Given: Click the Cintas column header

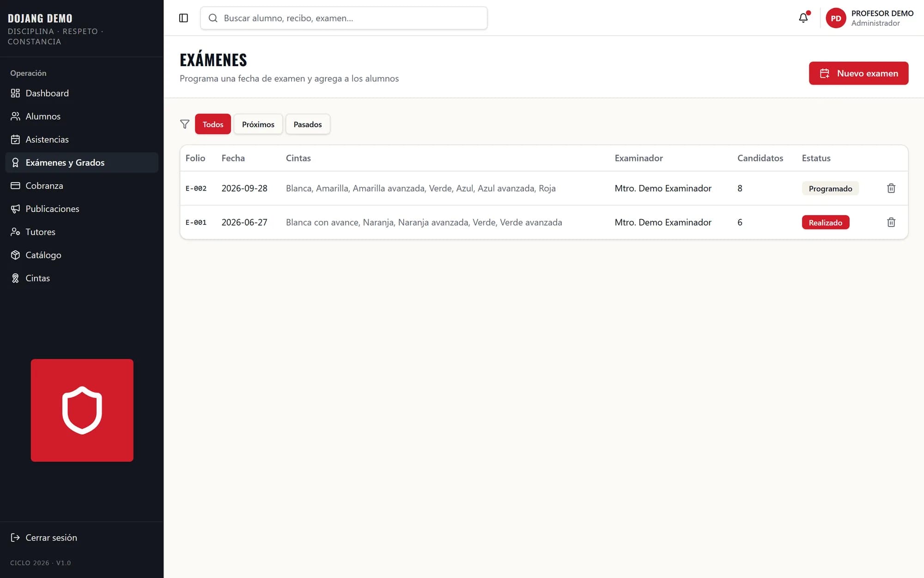Looking at the screenshot, I should pyautogui.click(x=298, y=158).
